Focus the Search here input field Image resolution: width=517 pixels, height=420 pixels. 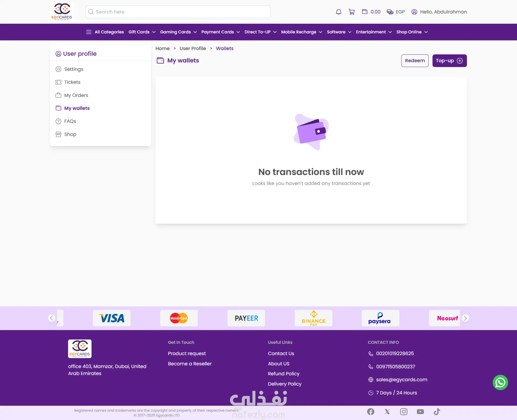[178, 12]
